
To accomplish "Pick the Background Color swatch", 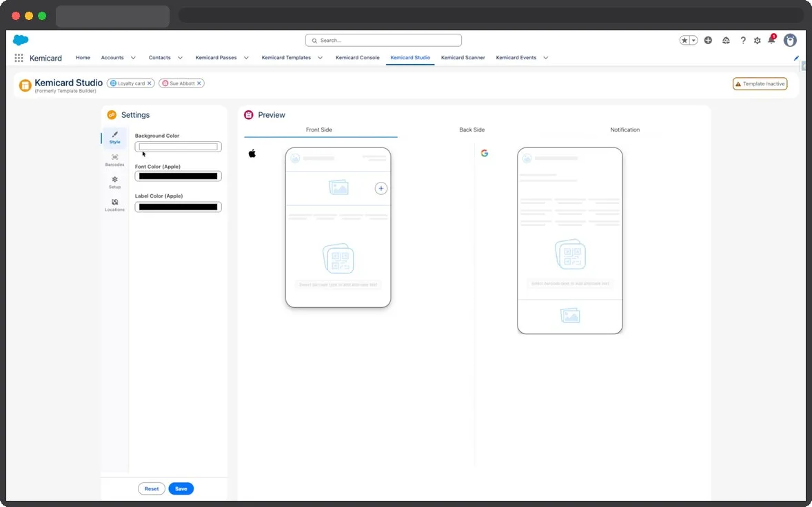I will (x=178, y=147).
